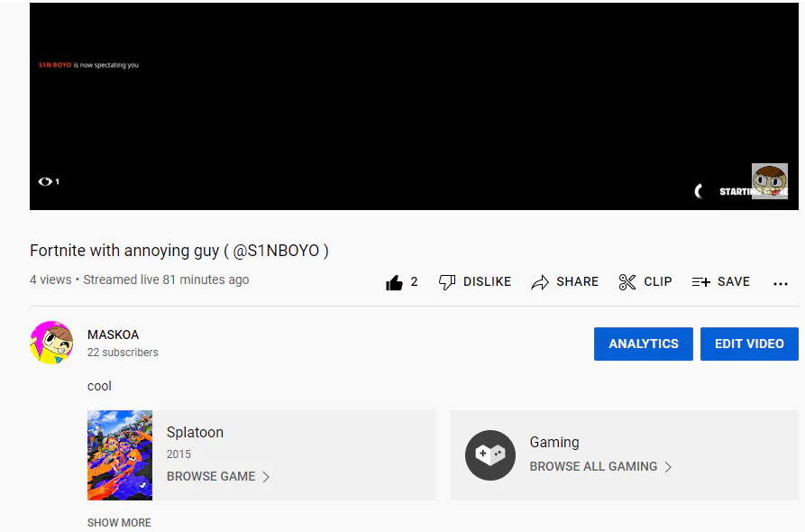Click the '22 subscribers' text
The image size is (805, 532).
123,353
